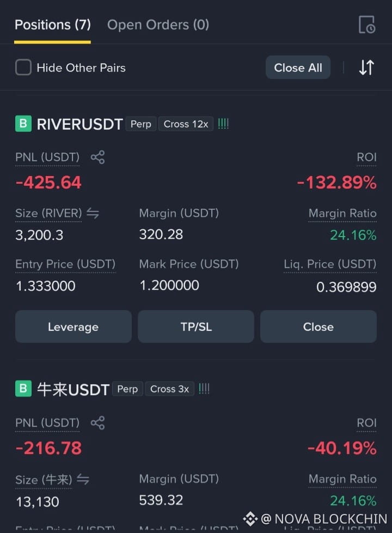
Task: Open TP/SL for RIVERUSDT position
Action: pyautogui.click(x=196, y=326)
